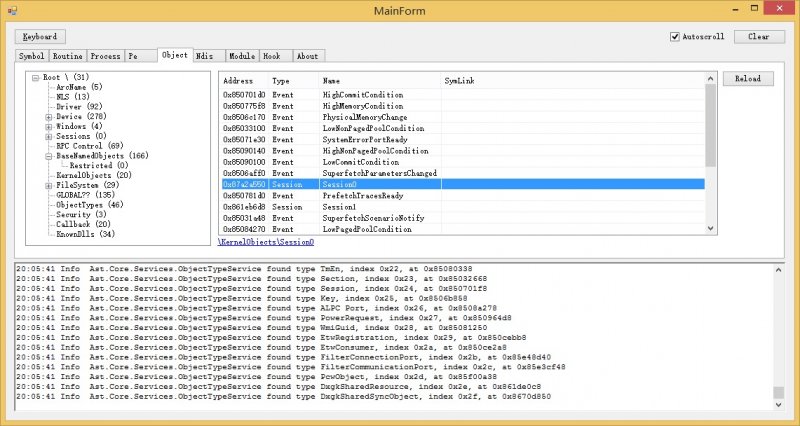This screenshot has width=800, height=426.
Task: Select the SuperfetchParametersChanged row
Action: click(462, 173)
